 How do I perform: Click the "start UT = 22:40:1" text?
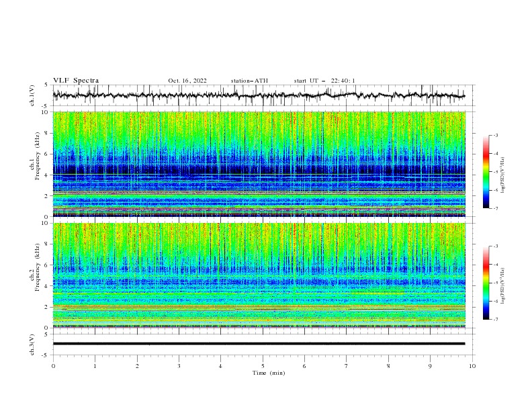tap(324, 81)
